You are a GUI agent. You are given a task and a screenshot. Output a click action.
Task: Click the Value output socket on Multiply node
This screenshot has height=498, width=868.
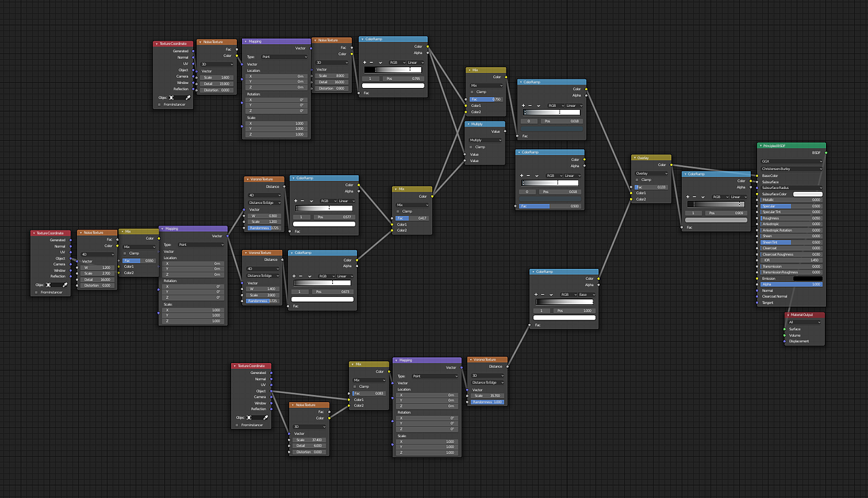tap(506, 131)
